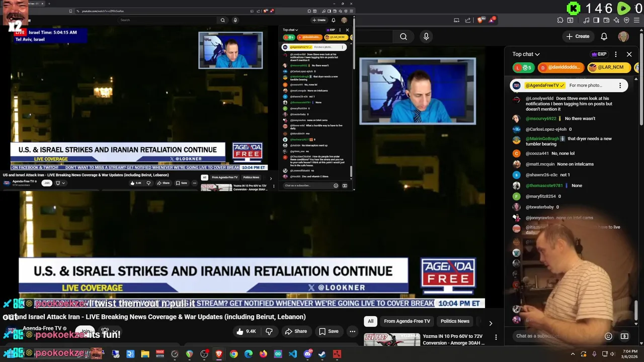Click the 0XP crown badge in chat
644x362 pixels.
(599, 54)
